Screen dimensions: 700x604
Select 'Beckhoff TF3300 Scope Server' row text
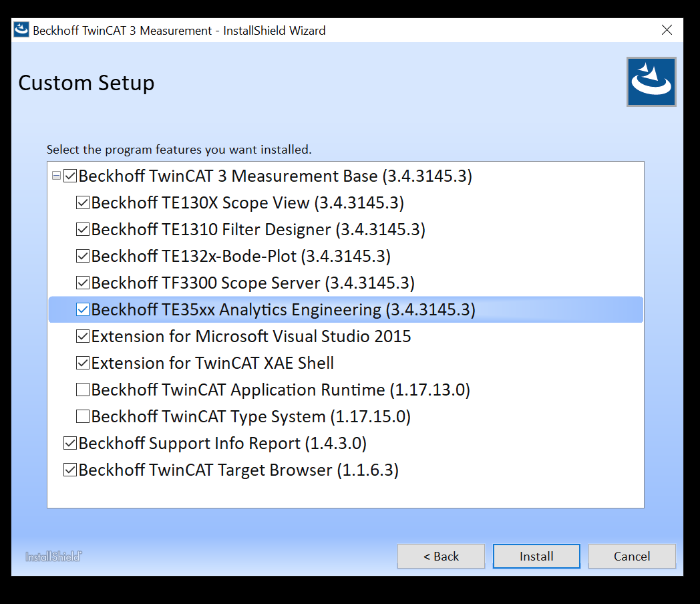coord(252,283)
